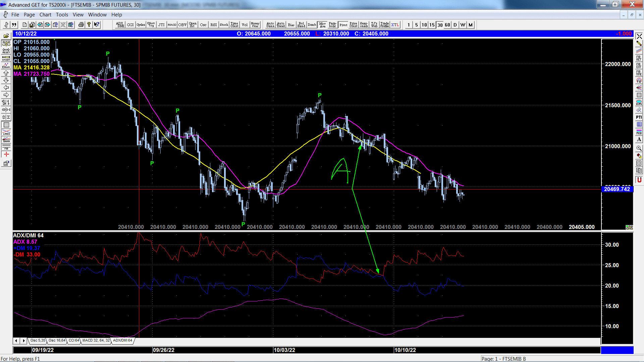
Task: Click the Seasonals button
Action: (364, 25)
